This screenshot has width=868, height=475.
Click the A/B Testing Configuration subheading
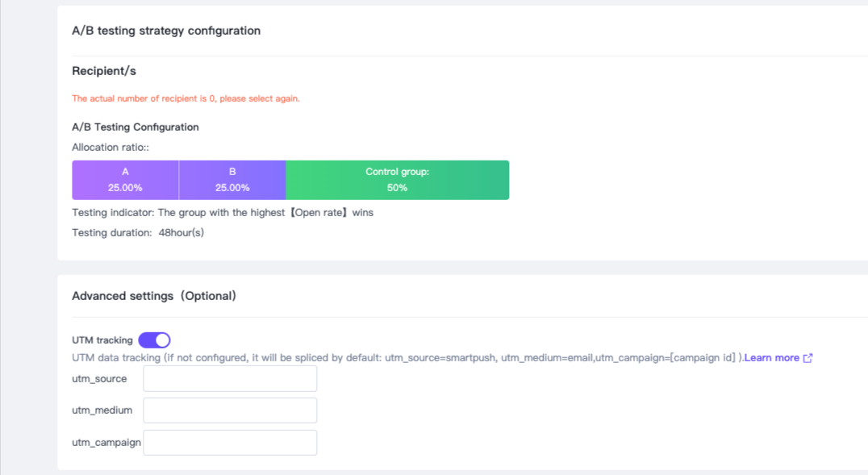[x=136, y=127]
